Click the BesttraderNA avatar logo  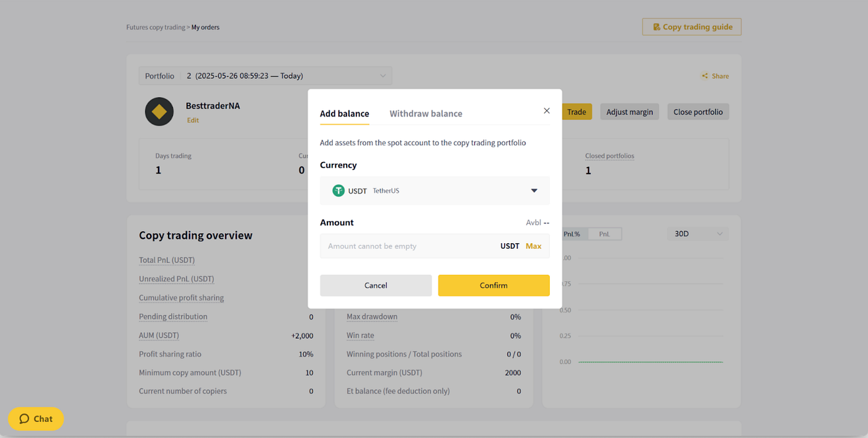(x=159, y=112)
